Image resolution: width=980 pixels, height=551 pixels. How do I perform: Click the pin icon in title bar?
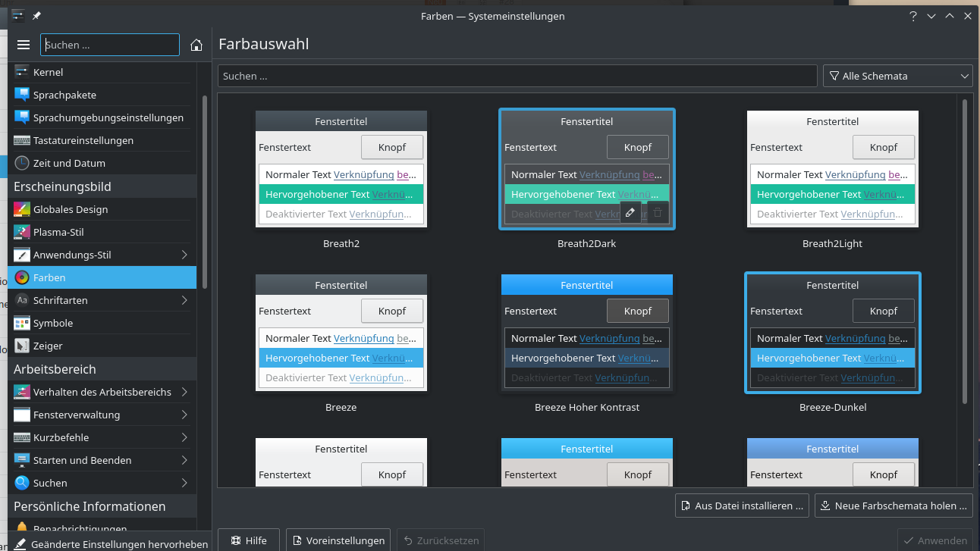[x=36, y=16]
